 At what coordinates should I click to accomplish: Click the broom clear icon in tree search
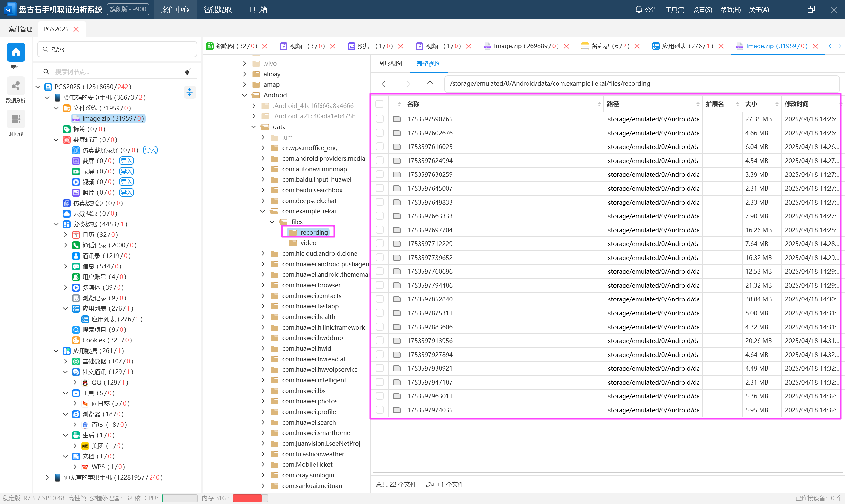point(187,72)
